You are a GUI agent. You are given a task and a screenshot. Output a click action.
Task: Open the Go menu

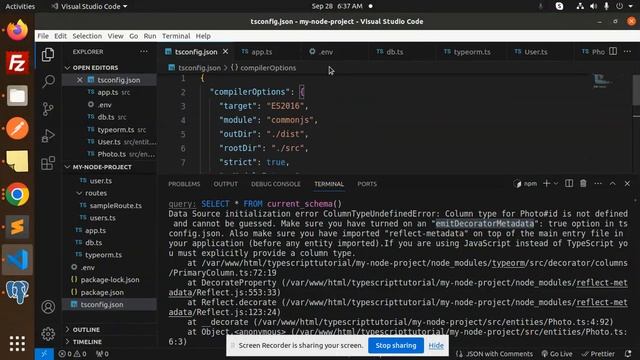coord(133,36)
